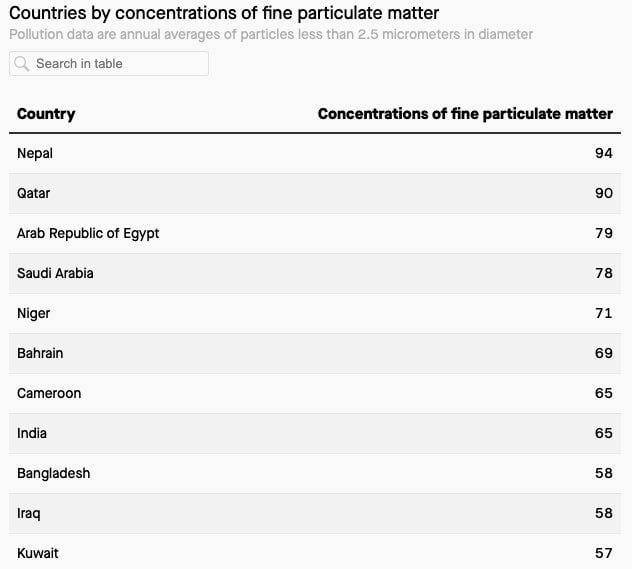Click the value 94 for Nepal

pyautogui.click(x=604, y=154)
